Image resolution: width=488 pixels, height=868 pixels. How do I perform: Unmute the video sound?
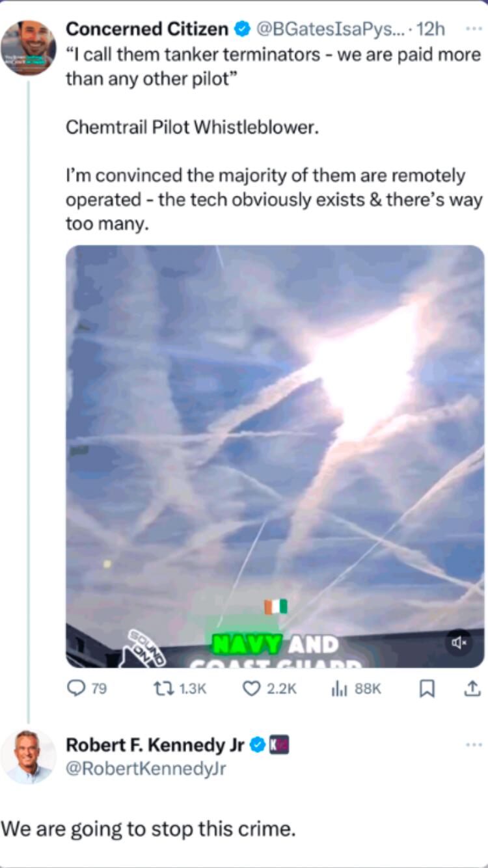click(x=459, y=643)
